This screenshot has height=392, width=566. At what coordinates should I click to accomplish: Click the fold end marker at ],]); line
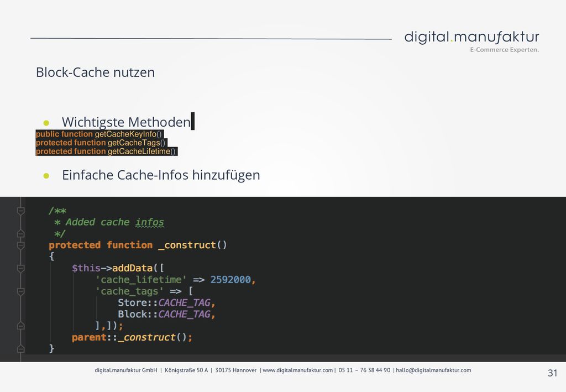click(21, 326)
